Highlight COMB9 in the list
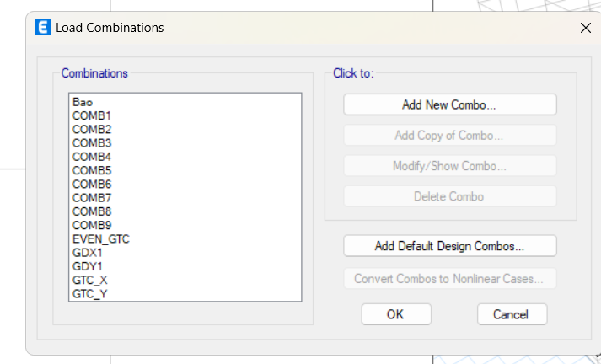601x364 pixels. coord(92,225)
